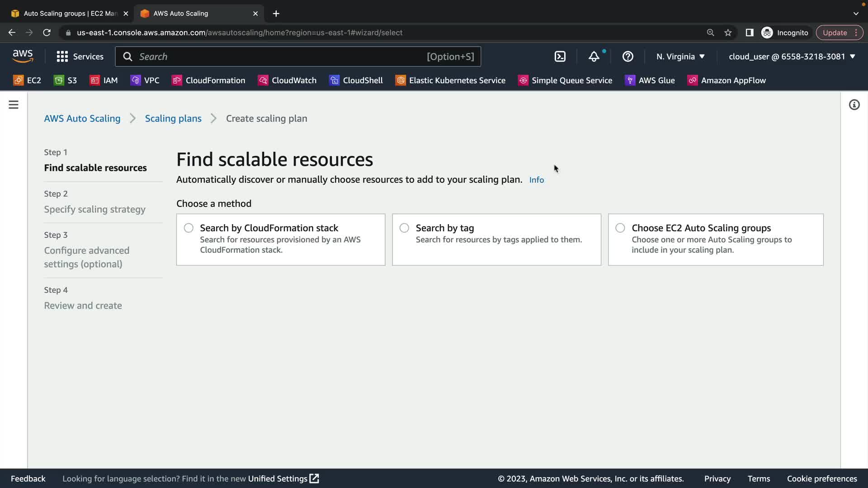The image size is (868, 488).
Task: Open Services grid menu
Action: (80, 56)
